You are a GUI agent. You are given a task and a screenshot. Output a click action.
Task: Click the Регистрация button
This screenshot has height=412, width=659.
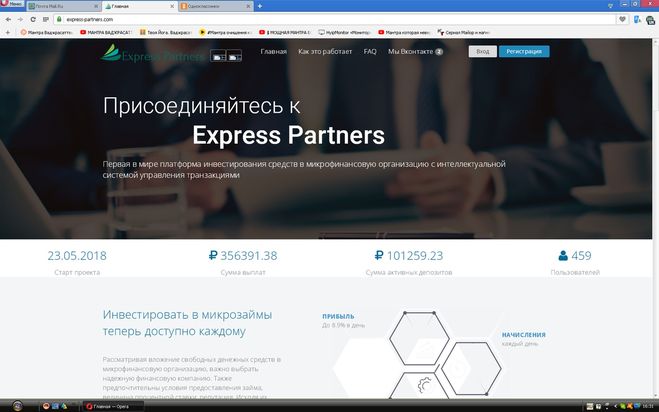pos(524,51)
